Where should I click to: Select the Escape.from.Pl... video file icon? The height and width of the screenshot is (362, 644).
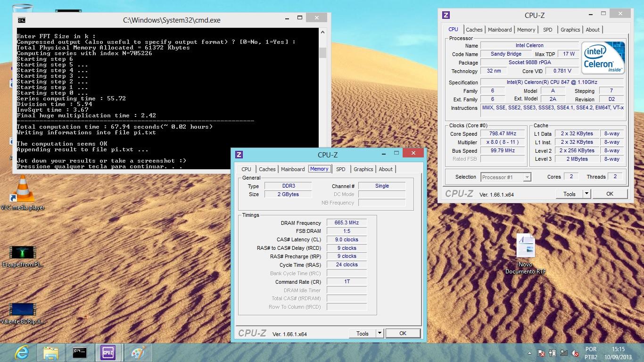22,256
